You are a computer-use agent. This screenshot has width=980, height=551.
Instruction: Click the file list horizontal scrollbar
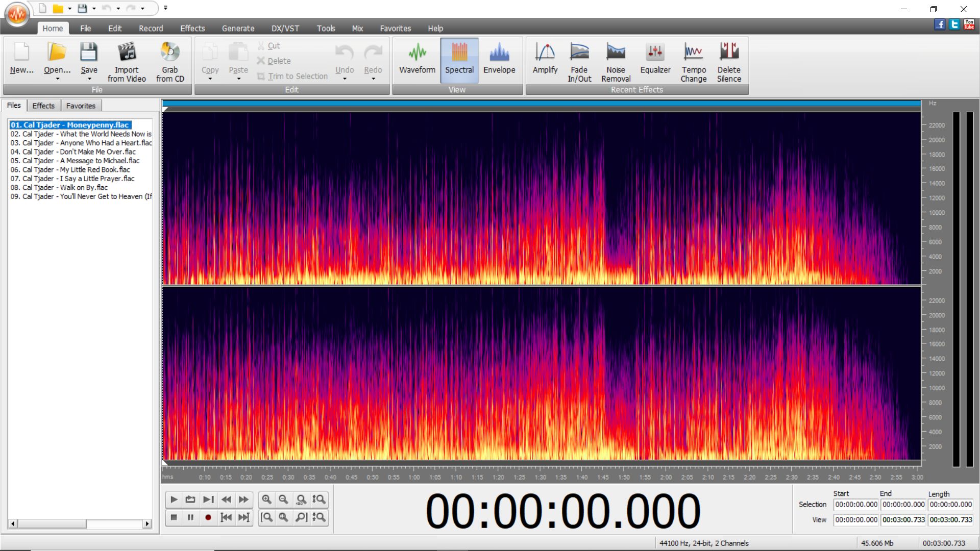80,524
